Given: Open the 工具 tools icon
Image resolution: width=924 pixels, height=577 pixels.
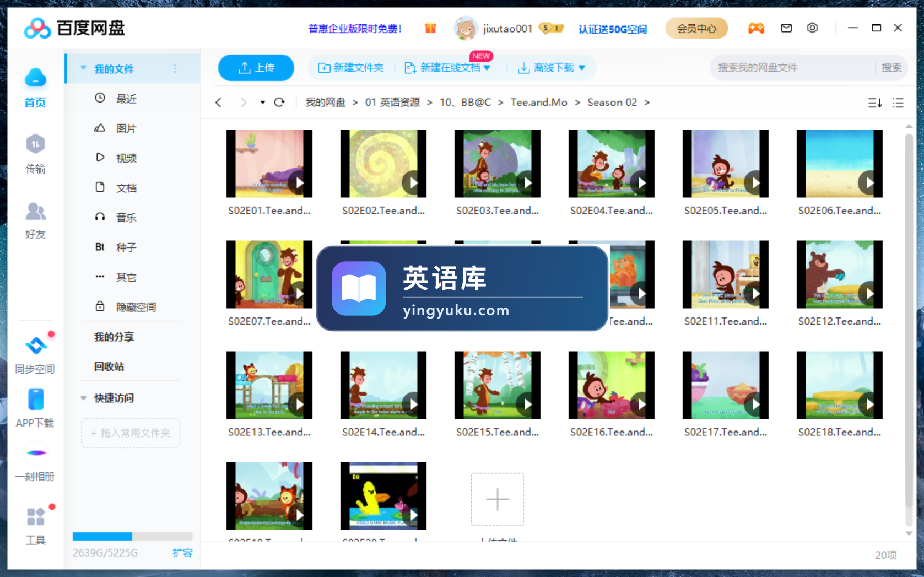Looking at the screenshot, I should pyautogui.click(x=36, y=516).
